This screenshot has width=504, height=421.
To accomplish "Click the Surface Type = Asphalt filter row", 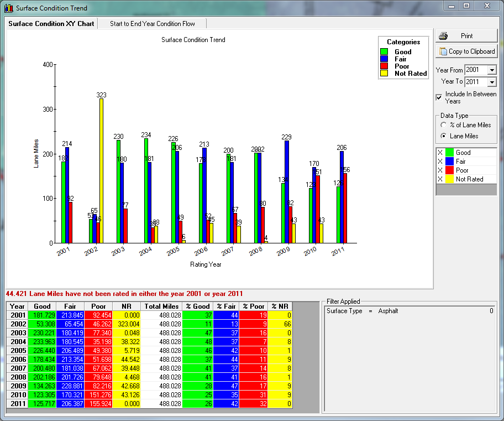I will point(410,311).
